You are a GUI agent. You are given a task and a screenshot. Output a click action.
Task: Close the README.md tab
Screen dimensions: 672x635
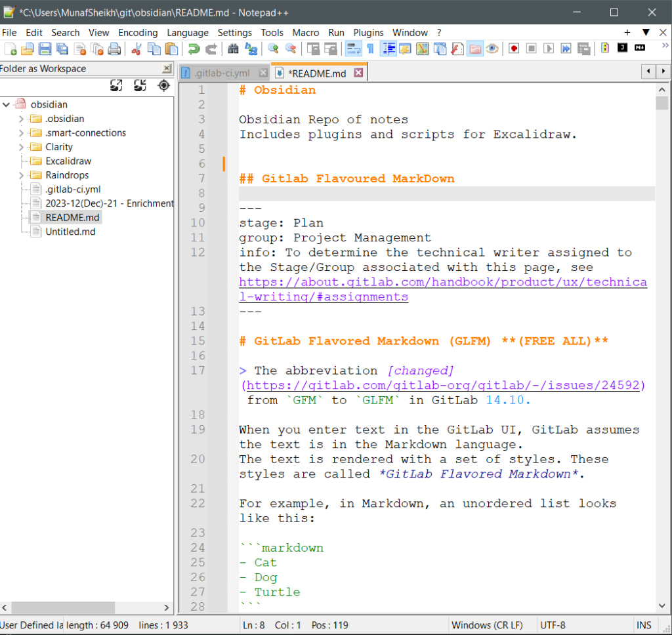358,73
